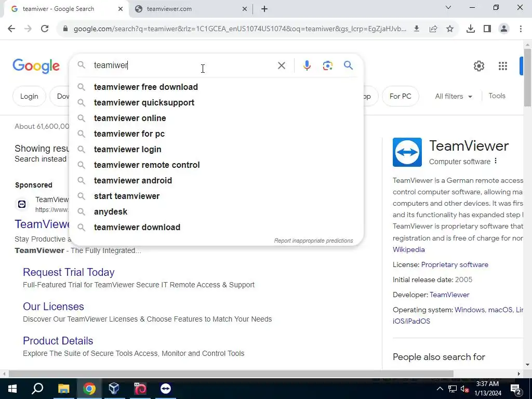Image resolution: width=532 pixels, height=399 pixels.
Task: Choose suggestion start teamviewer
Action: pos(217,196)
